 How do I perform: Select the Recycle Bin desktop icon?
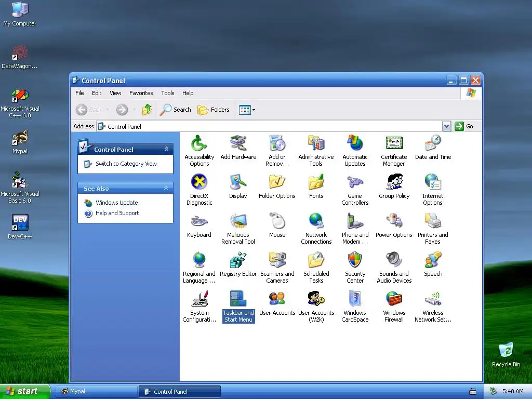(506, 354)
